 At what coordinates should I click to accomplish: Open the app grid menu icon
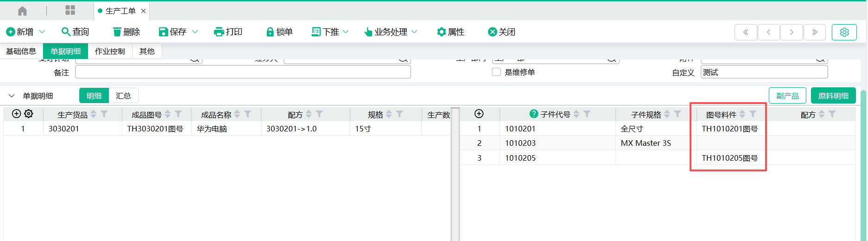[70, 10]
